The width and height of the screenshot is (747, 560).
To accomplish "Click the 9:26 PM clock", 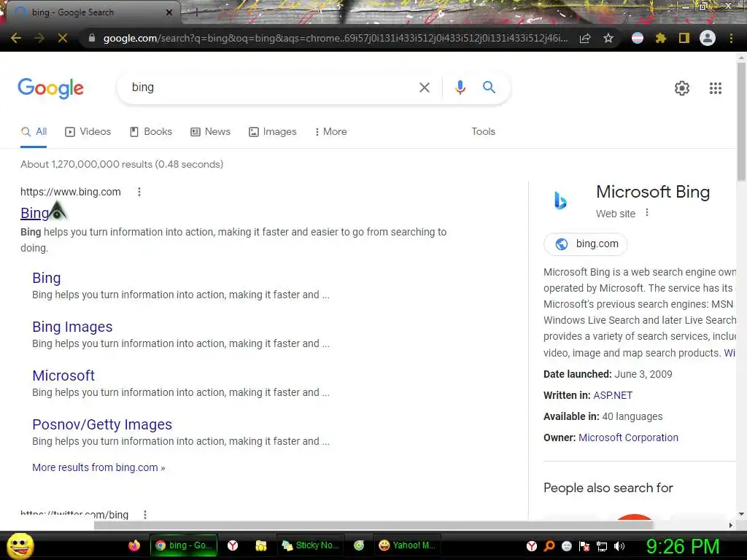I will click(x=683, y=546).
